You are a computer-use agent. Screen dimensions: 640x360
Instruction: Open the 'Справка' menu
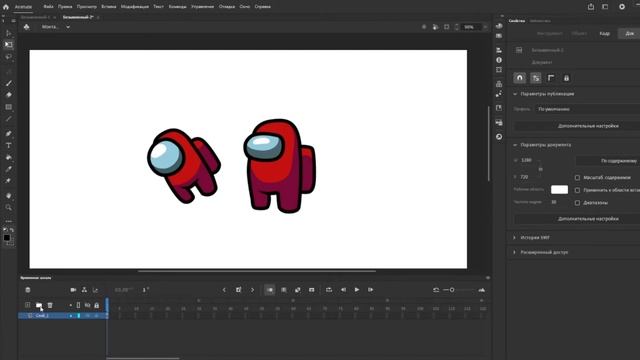[262, 7]
